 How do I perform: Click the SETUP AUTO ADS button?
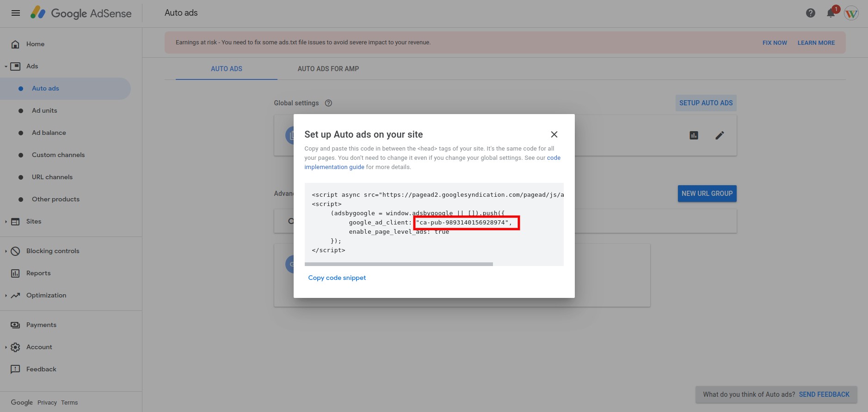706,103
